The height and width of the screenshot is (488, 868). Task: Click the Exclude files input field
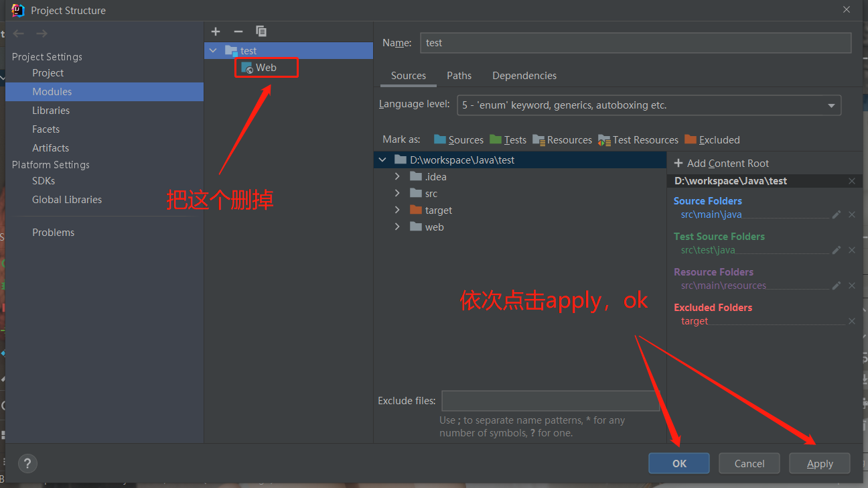tap(549, 400)
